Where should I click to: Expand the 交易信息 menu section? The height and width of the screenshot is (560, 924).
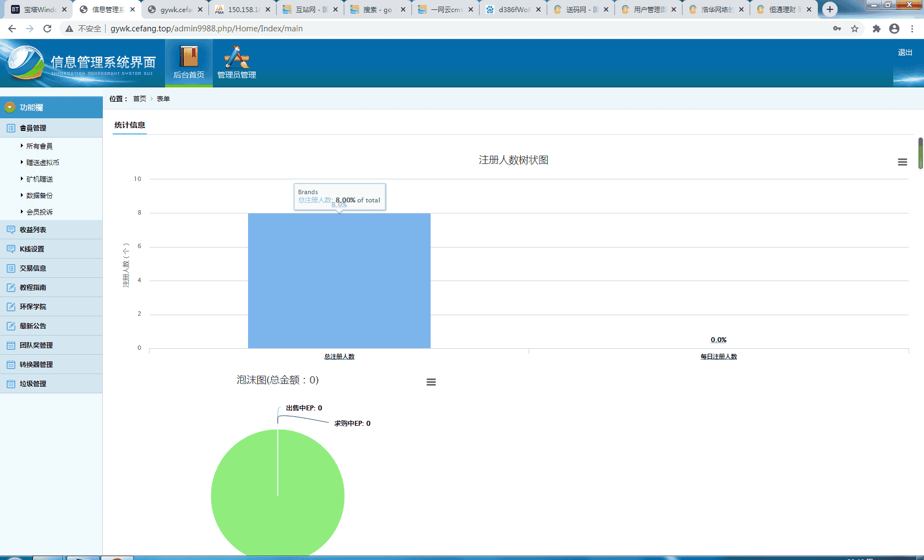click(51, 268)
